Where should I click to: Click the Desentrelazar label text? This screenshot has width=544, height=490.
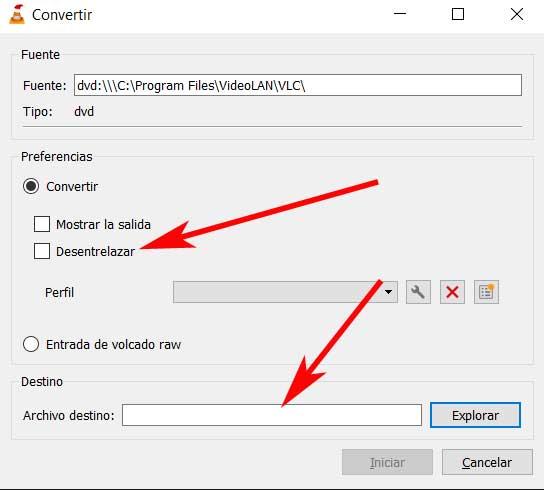95,252
